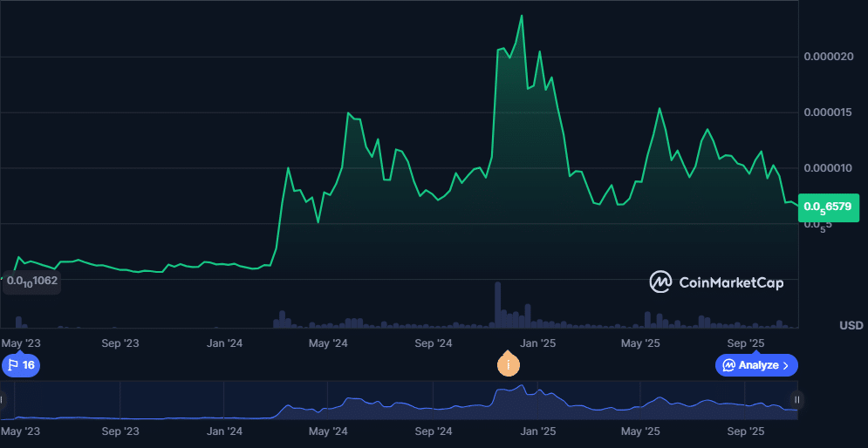Click the 0.000010 price axis label
The width and height of the screenshot is (868, 448).
click(829, 167)
